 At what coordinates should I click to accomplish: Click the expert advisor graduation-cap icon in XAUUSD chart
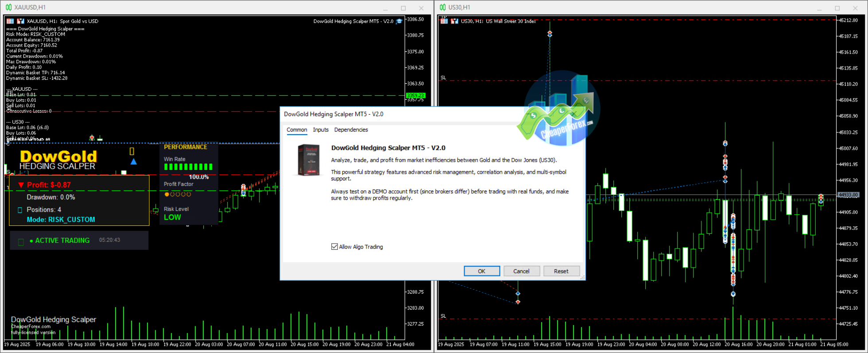399,21
